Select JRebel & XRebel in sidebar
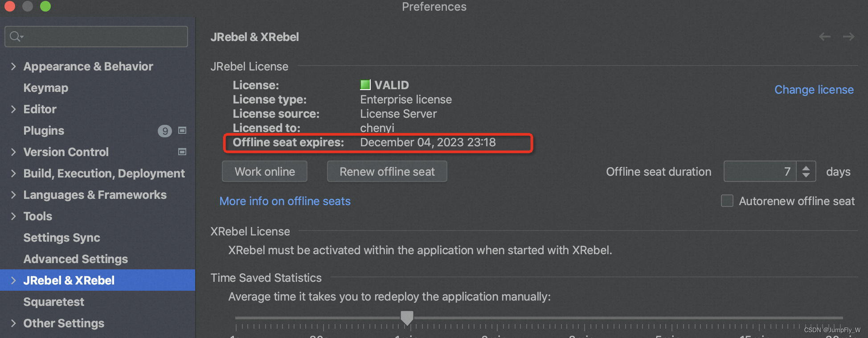Viewport: 868px width, 338px height. (x=98, y=280)
